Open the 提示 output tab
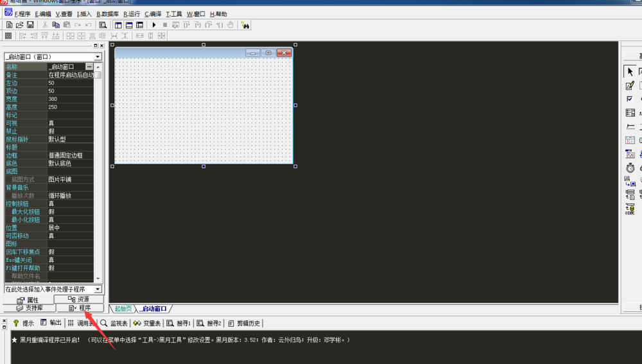This screenshot has width=642, height=364. [24, 323]
